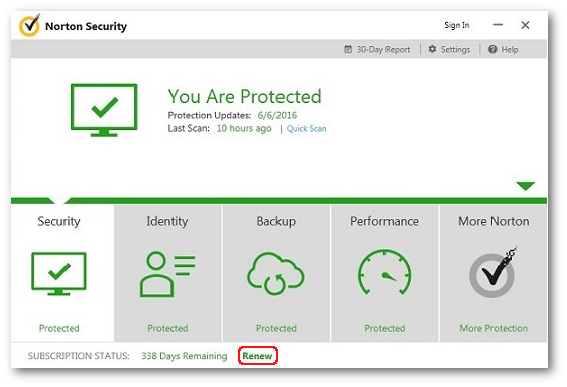Open the 30-Day Report calendar icon
The width and height of the screenshot is (567, 387).
[348, 49]
